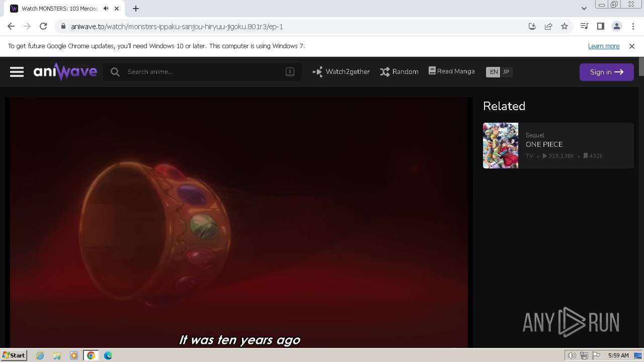The height and width of the screenshot is (362, 644).
Task: Go forward in browser history
Action: 27,26
